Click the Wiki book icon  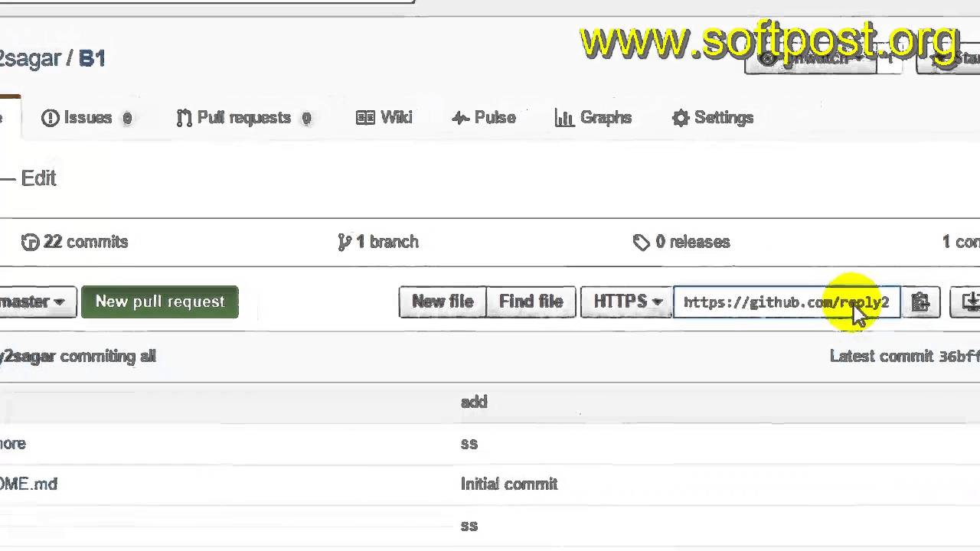(365, 118)
